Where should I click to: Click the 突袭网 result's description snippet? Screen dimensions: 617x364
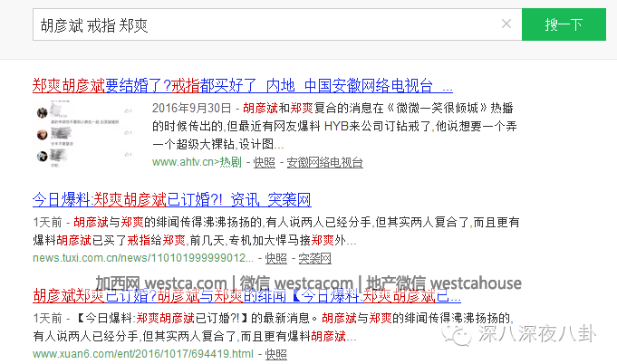[272, 231]
